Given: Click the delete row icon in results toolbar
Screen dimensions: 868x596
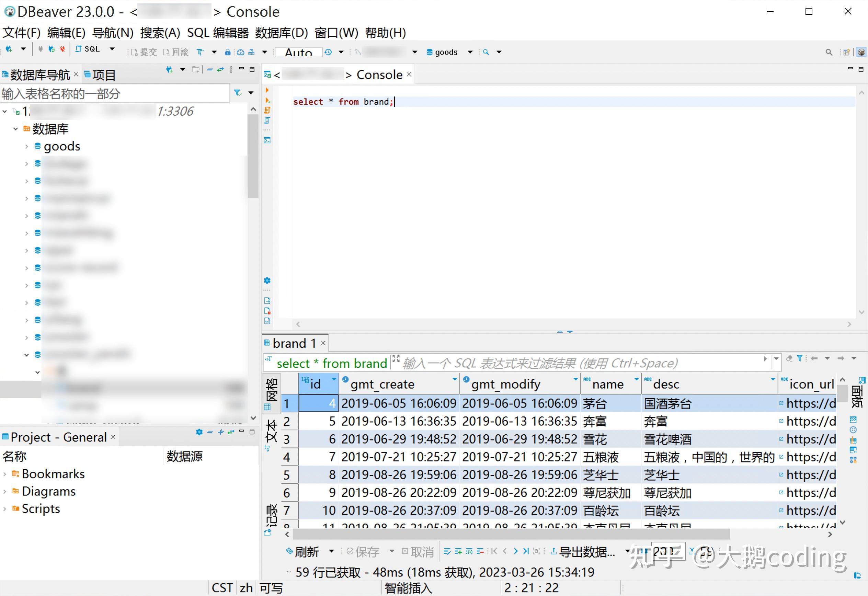Looking at the screenshot, I should coord(480,551).
